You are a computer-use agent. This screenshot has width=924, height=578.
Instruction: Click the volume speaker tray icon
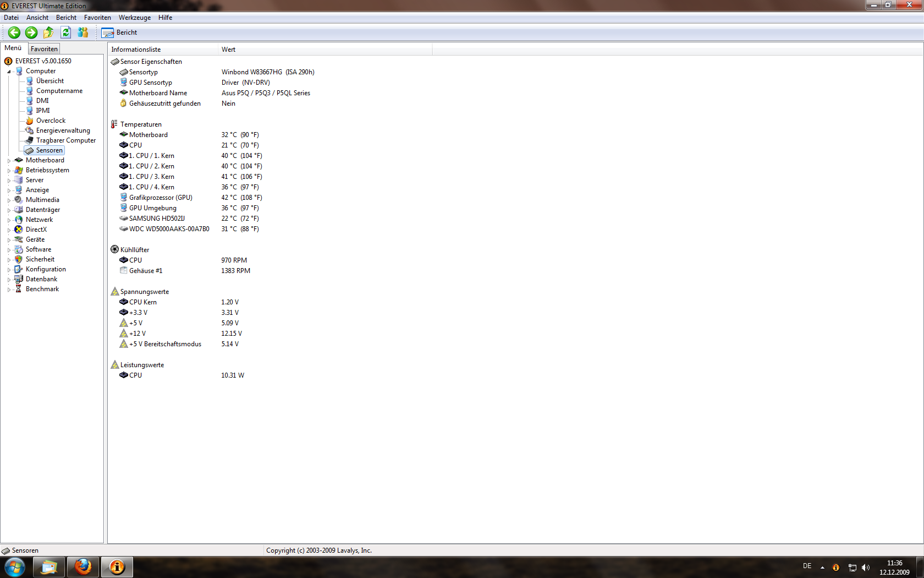(x=866, y=568)
